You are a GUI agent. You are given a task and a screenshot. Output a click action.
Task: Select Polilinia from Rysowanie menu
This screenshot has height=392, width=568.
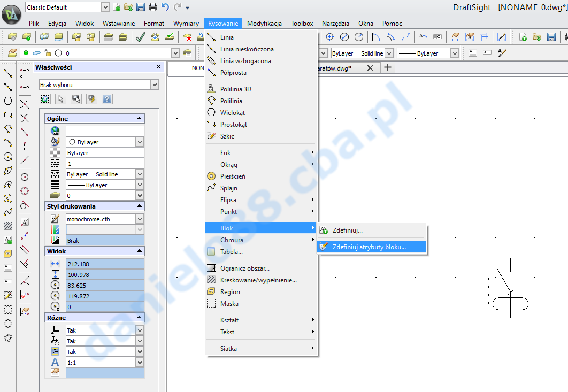[x=260, y=101]
